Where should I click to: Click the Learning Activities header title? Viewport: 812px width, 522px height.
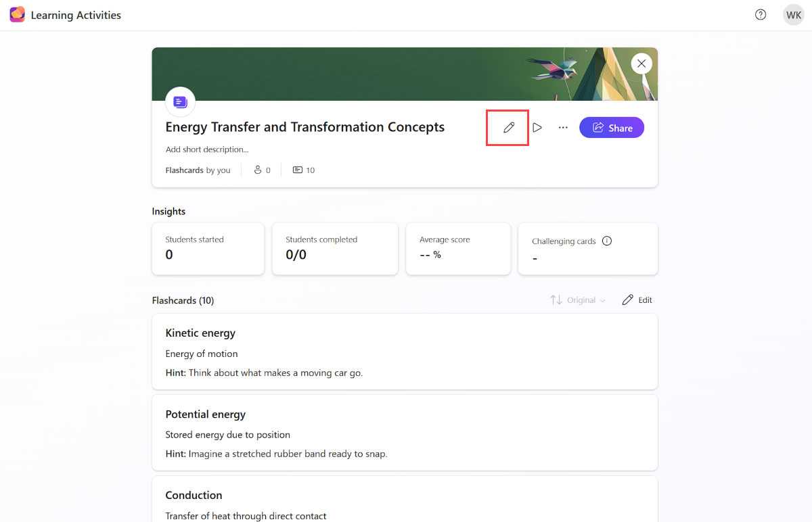[x=76, y=15]
